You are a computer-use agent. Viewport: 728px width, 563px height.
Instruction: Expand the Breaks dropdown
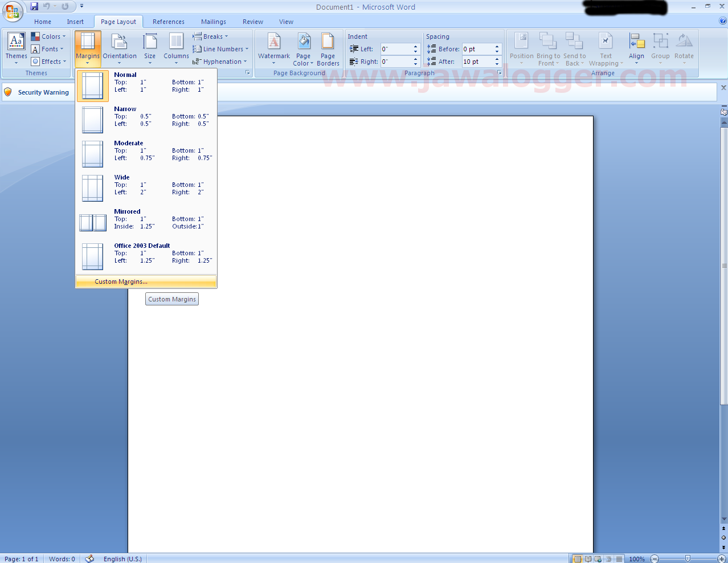211,36
